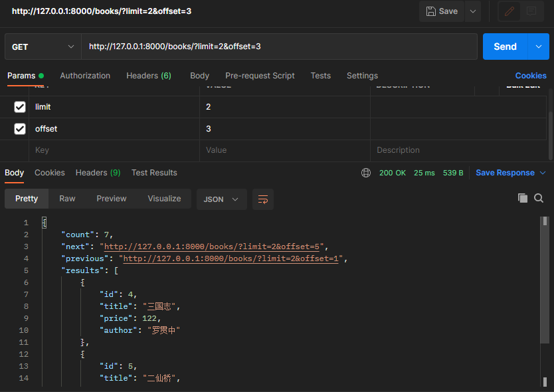This screenshot has height=392, width=554.
Task: Click the Save floppy disk button
Action: pos(442,11)
